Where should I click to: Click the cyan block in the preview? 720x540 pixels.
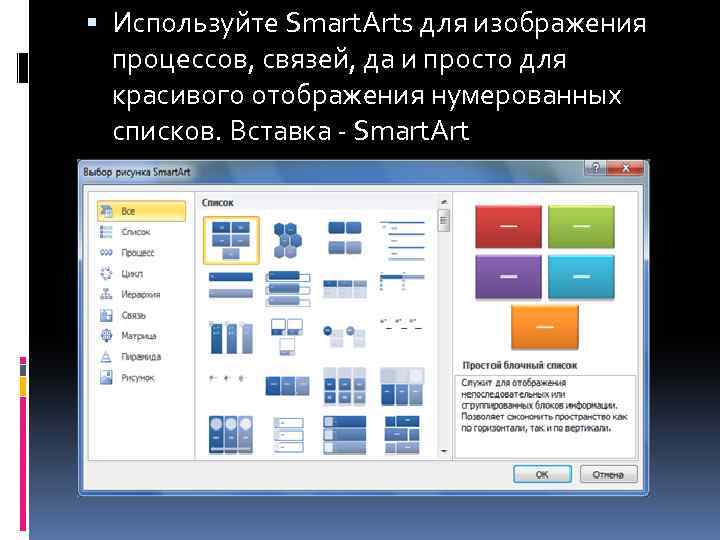coord(581,277)
